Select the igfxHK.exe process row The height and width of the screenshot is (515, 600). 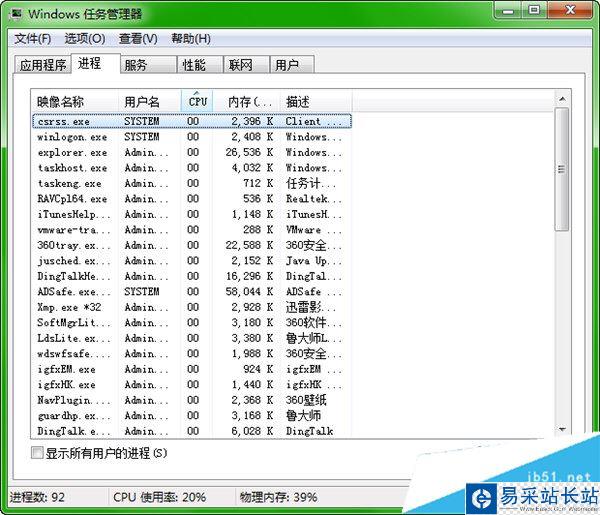192,385
